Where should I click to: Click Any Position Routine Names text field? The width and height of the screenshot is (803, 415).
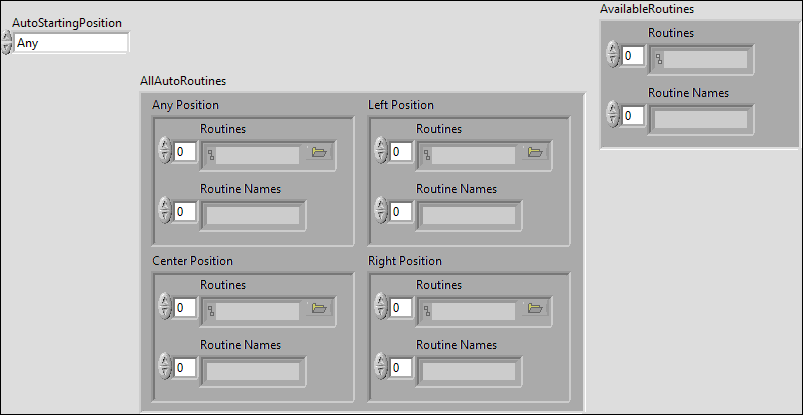click(x=253, y=215)
